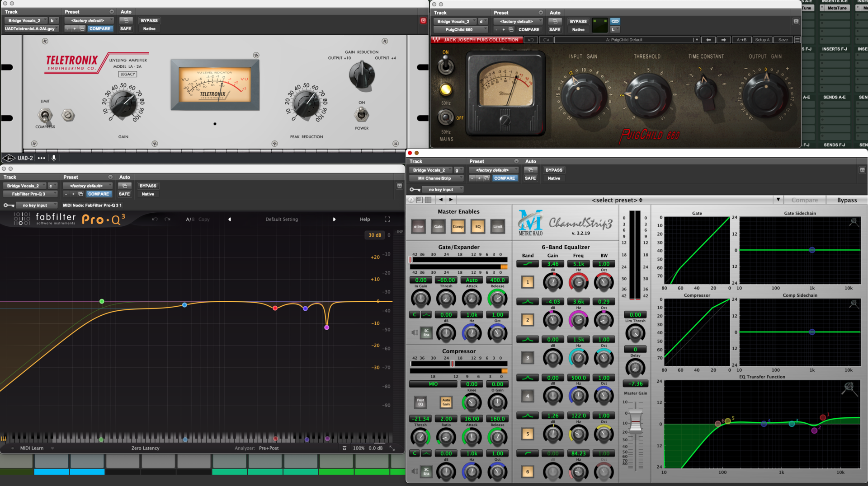The width and height of the screenshot is (868, 486).
Task: Flip the ON power switch on the PuigChild 660
Action: click(445, 65)
